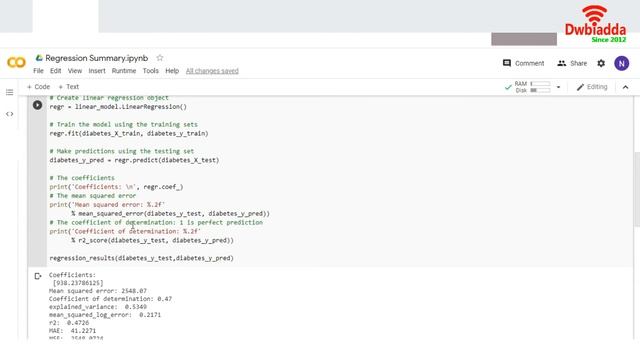Click the output text Mean squared error: 2548.07
The image size is (640, 360).
tap(98, 291)
